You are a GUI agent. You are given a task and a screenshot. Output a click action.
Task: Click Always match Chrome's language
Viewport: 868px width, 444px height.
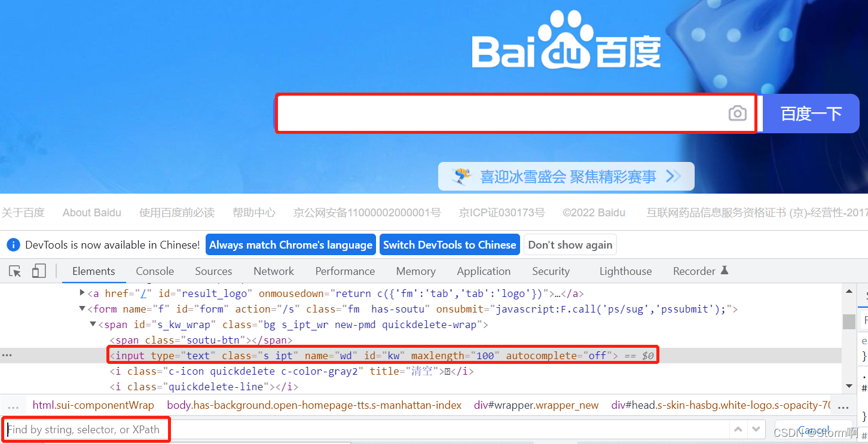(x=291, y=245)
